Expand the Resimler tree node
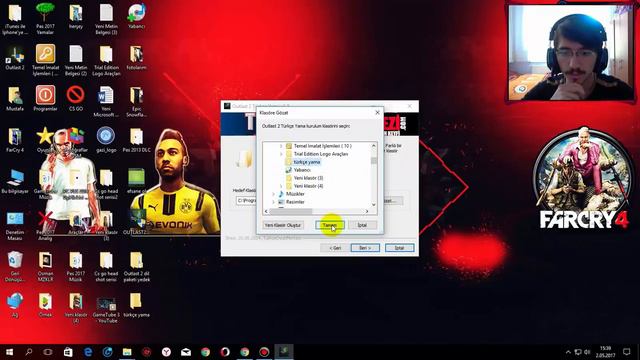Viewport: 640px width, 360px height. 273,202
